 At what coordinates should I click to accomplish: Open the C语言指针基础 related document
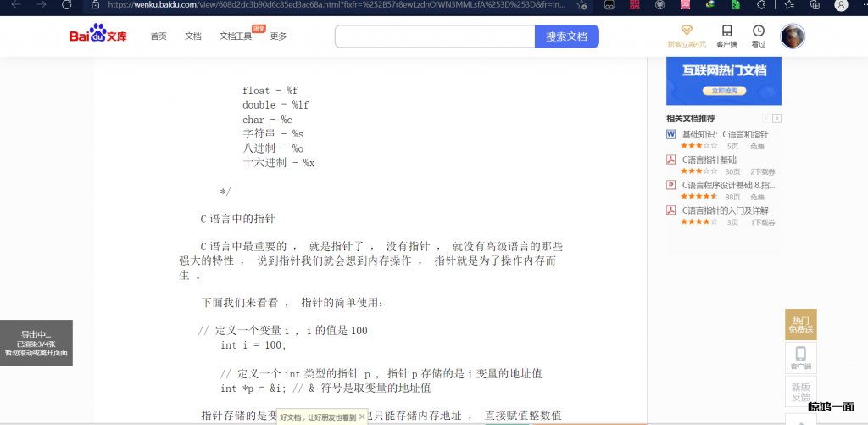coord(709,159)
